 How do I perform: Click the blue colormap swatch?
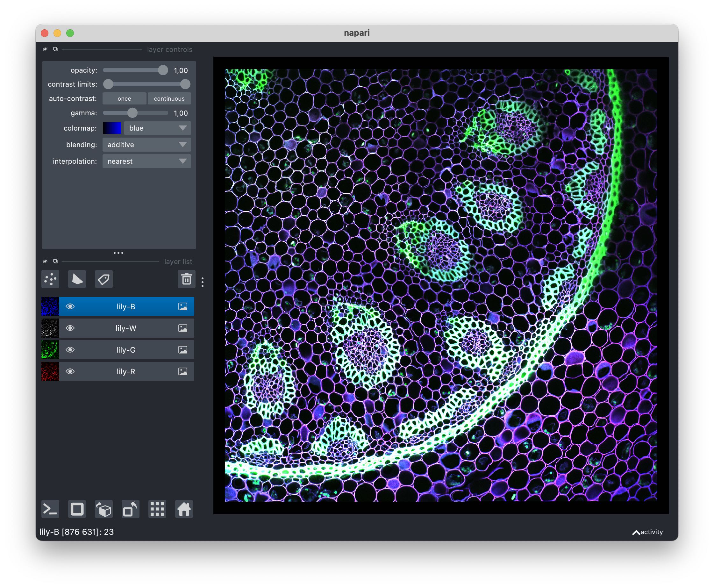112,128
